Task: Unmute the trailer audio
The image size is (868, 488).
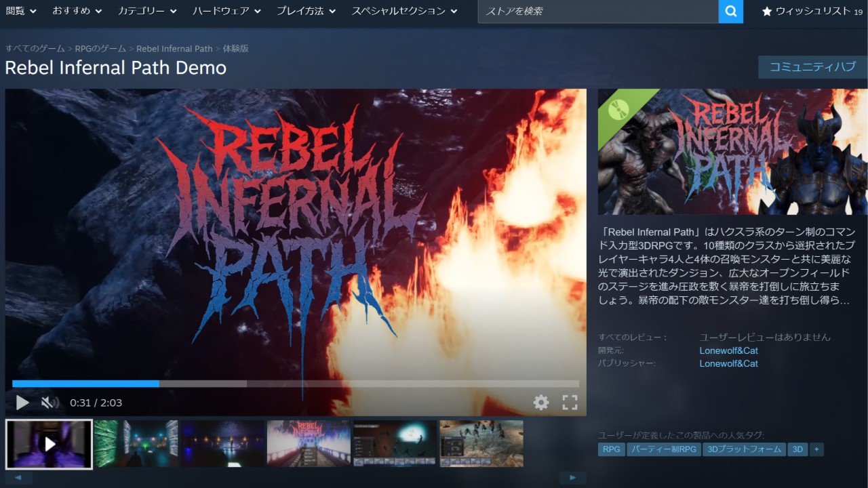Action: 49,402
